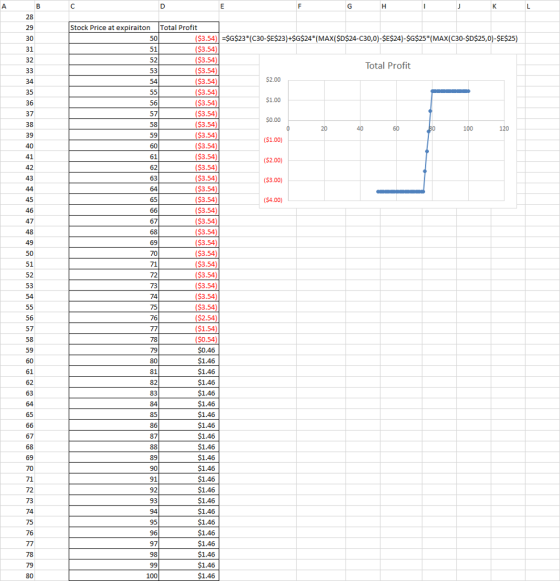Select the stock price cell with value 76
560x581 pixels.
tap(113, 318)
